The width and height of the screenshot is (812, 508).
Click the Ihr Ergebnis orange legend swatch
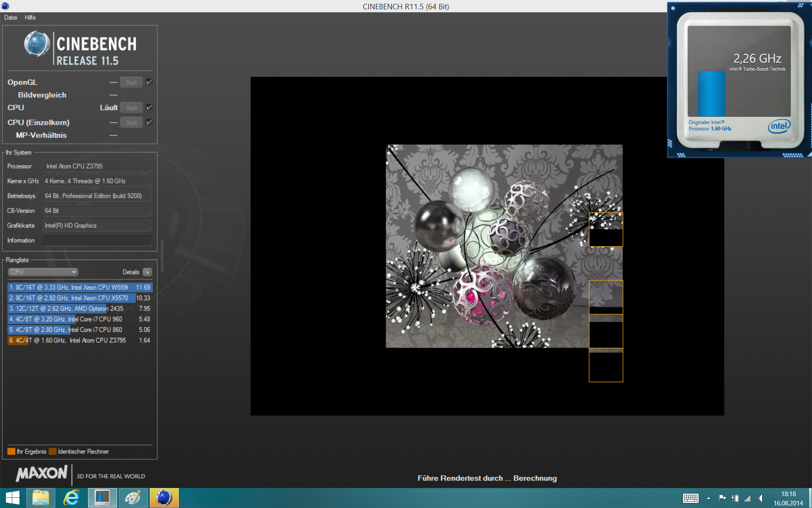[x=11, y=451]
